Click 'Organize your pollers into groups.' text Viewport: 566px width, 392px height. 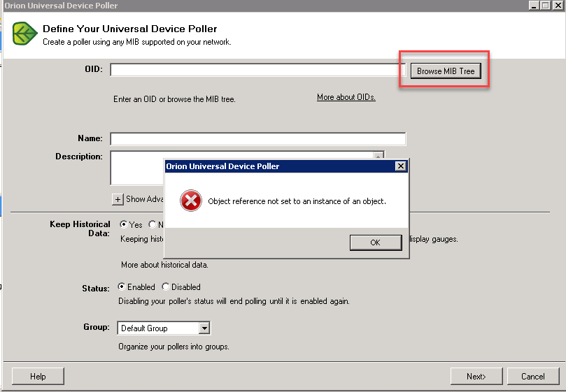174,347
